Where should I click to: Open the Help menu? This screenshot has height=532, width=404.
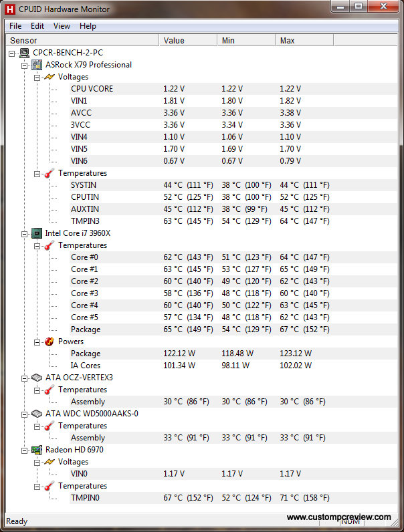88,26
